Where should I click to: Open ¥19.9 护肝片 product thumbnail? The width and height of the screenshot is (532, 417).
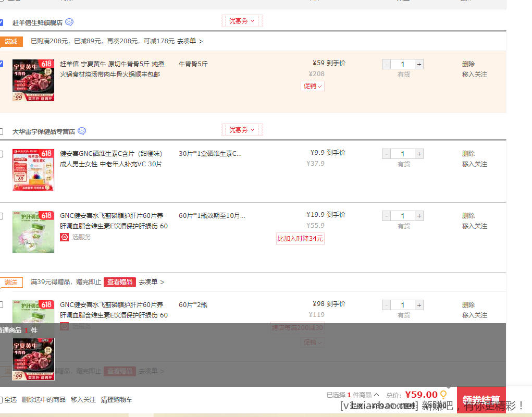[x=33, y=232]
